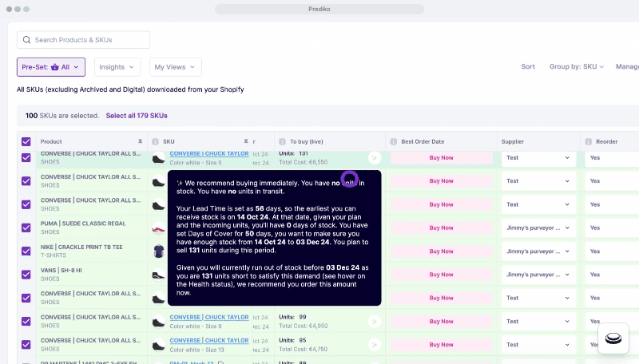The height and width of the screenshot is (364, 639).
Task: Click the search magnifier icon
Action: tap(26, 40)
